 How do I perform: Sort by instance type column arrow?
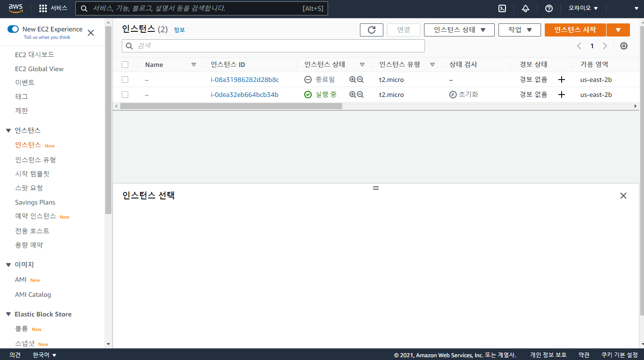click(x=432, y=65)
